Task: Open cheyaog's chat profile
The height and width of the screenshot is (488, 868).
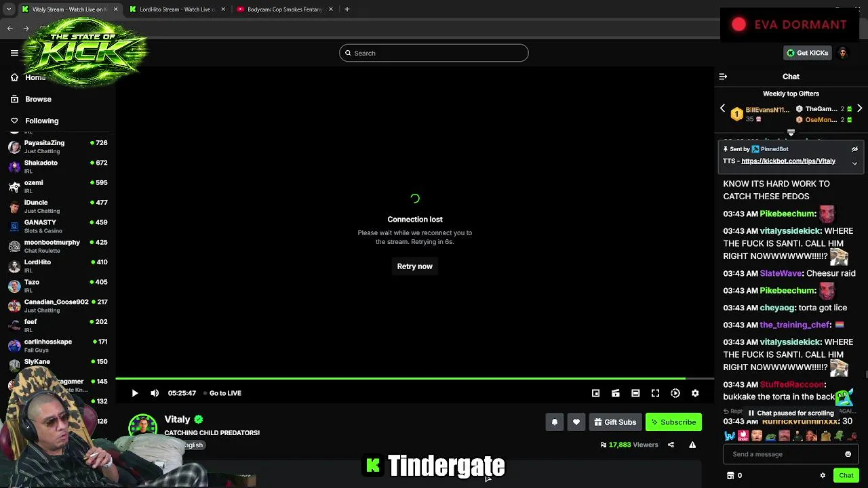Action: [x=777, y=308]
